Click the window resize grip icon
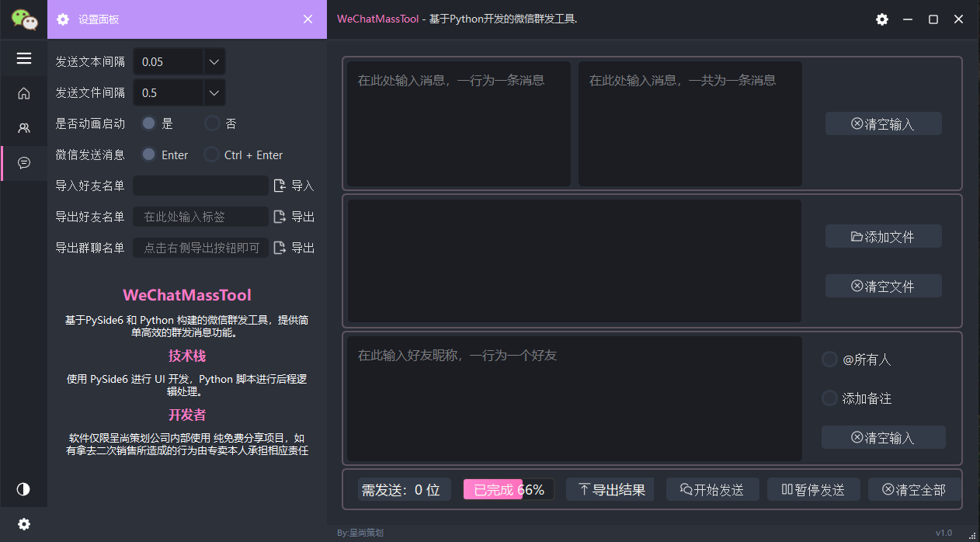Image resolution: width=980 pixels, height=542 pixels. [x=973, y=534]
